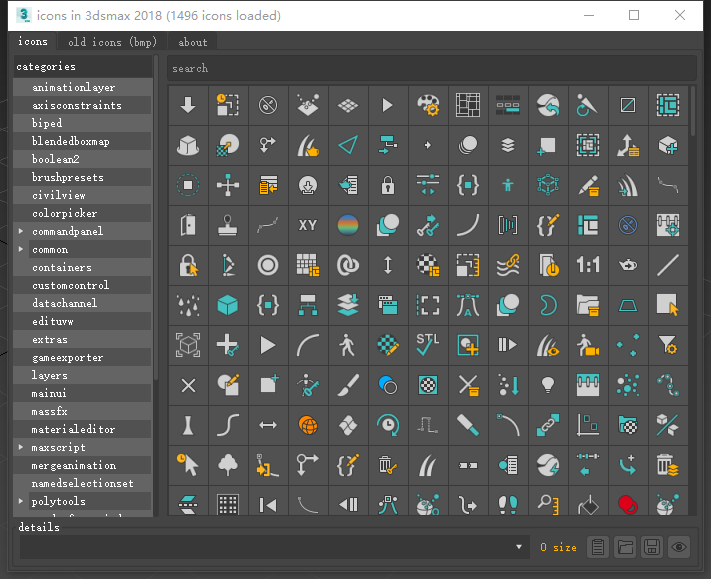Screen dimensions: 711x579
Task: Click the floppy disk save button
Action: [x=652, y=547]
